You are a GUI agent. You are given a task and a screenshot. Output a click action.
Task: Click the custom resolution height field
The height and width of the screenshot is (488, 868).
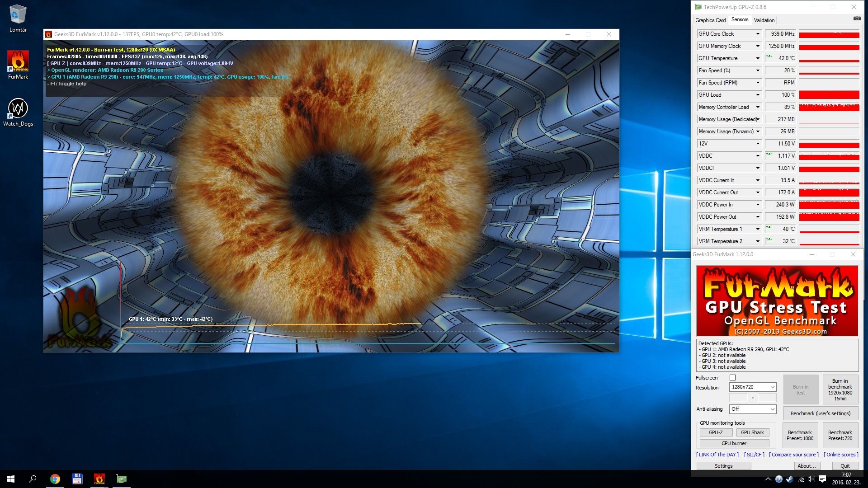[x=767, y=398]
